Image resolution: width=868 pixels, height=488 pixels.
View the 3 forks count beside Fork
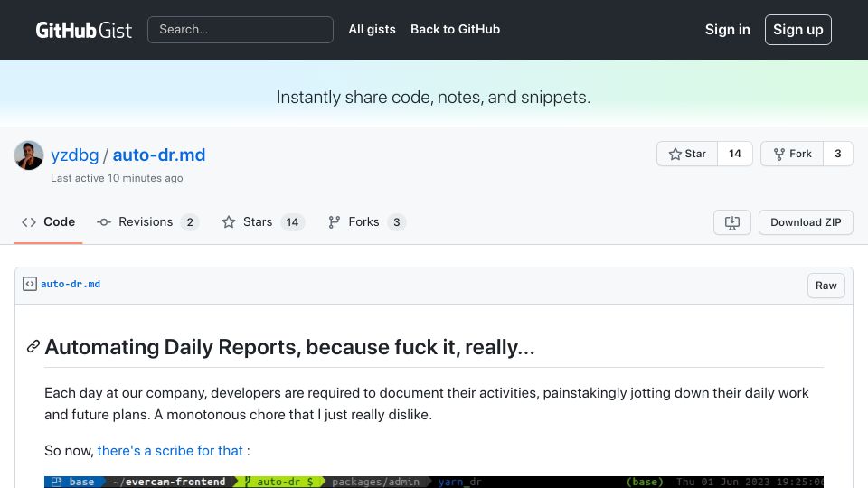(x=838, y=154)
